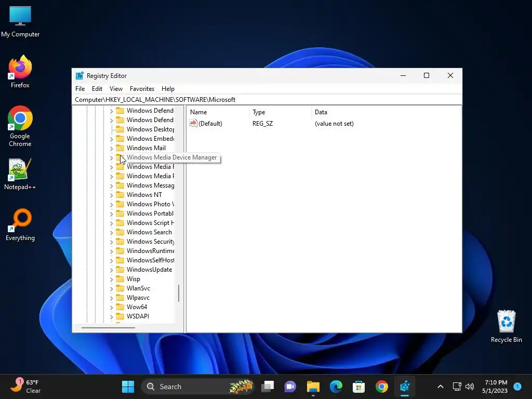Select the Windows Embedded key
Viewport: 532px width, 399px height.
pyautogui.click(x=150, y=138)
